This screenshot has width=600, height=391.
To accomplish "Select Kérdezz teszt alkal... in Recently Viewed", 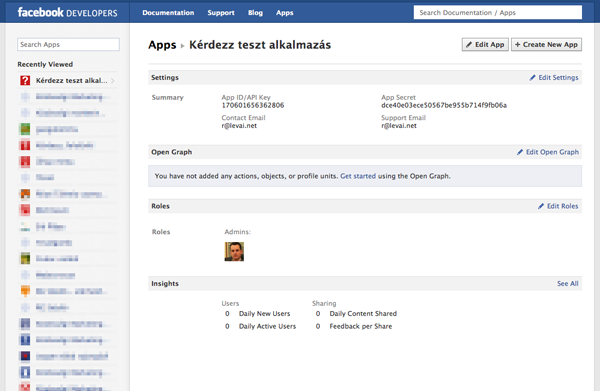I will tap(72, 80).
